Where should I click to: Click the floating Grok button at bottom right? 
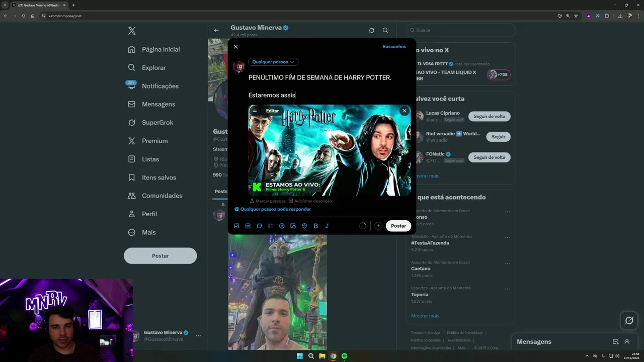click(629, 320)
